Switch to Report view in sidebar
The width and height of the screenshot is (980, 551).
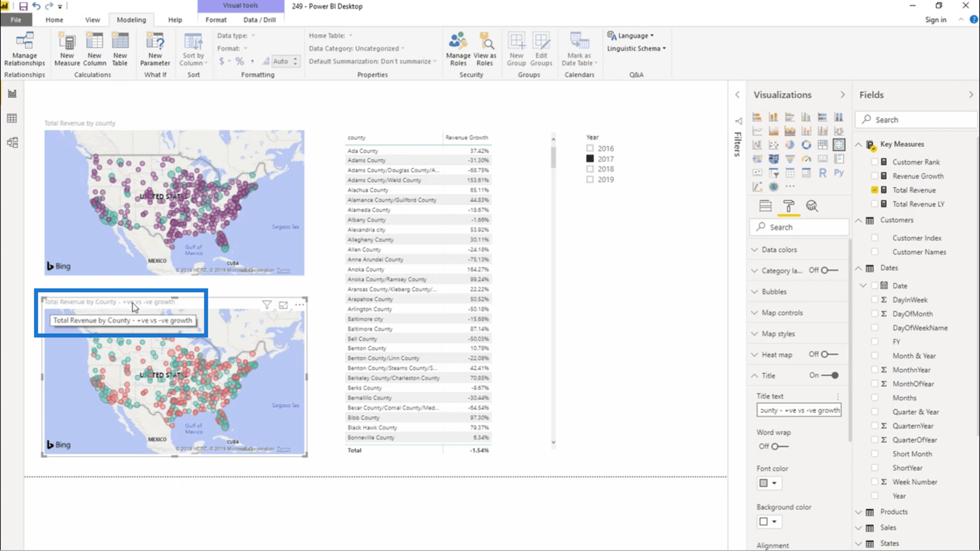12,94
